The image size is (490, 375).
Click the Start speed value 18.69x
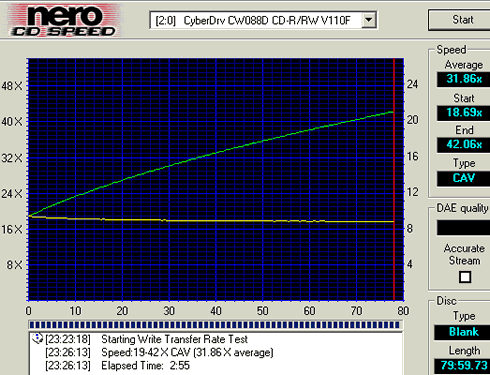pos(464,112)
